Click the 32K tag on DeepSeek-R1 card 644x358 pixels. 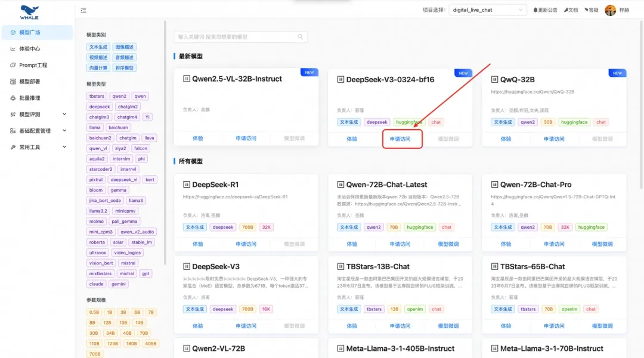(267, 227)
